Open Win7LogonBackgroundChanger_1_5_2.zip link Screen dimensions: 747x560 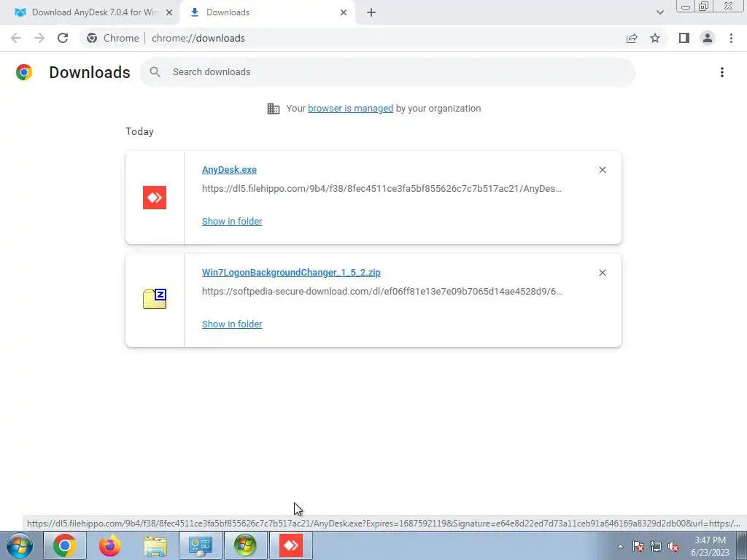[291, 273]
